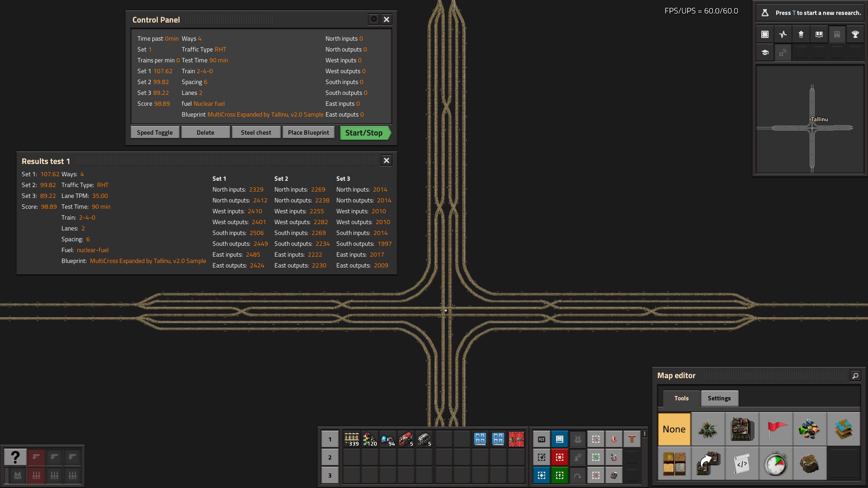The image size is (868, 488).
Task: Select the decoratives plant tool
Action: [708, 429]
